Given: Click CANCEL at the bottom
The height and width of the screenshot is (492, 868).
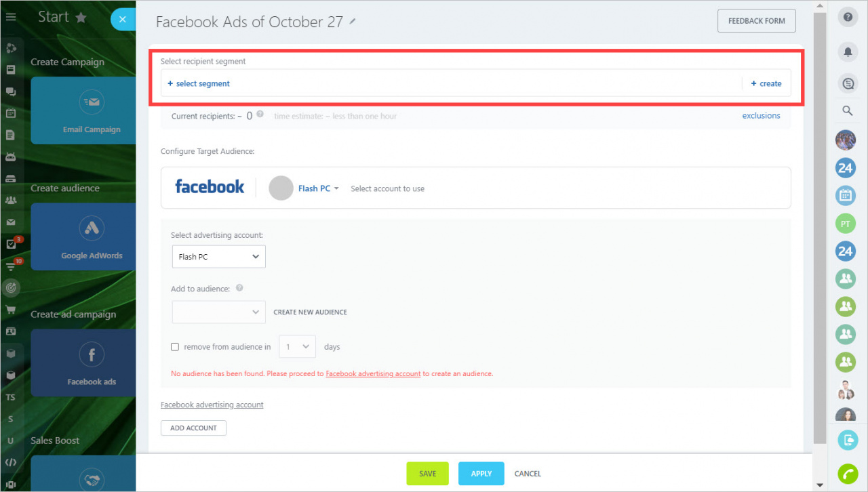Looking at the screenshot, I should [x=528, y=474].
